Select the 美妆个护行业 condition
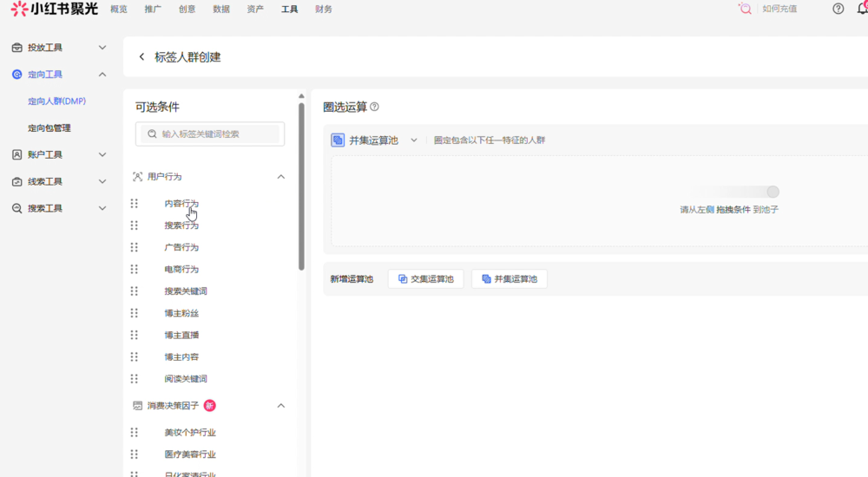The image size is (868, 477). [190, 432]
